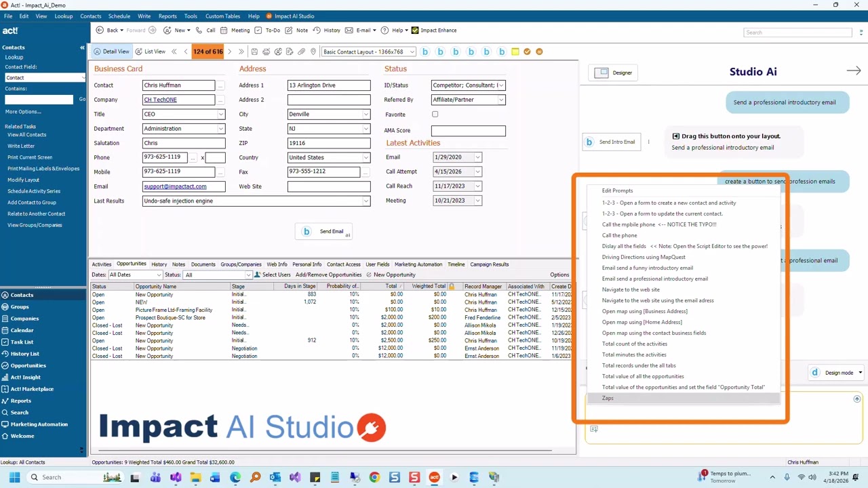Open Calendar in the navigation sidebar
Viewport: 868px width, 488px height.
(x=22, y=330)
